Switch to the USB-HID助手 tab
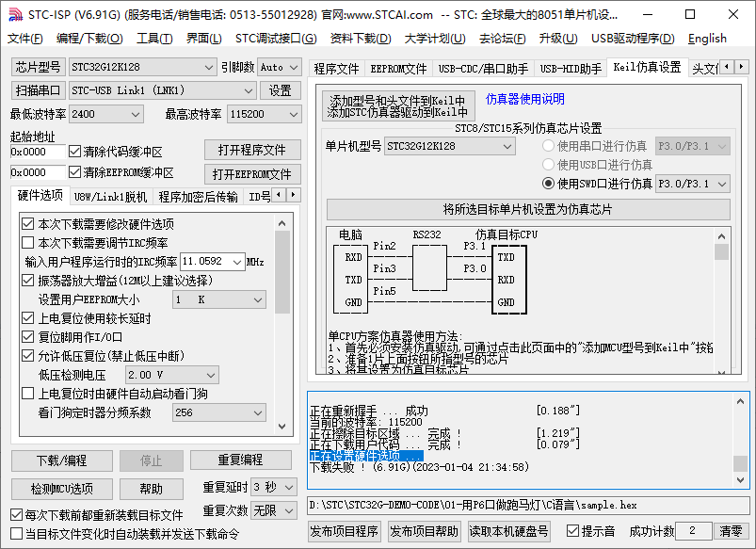756x549 pixels. click(571, 69)
